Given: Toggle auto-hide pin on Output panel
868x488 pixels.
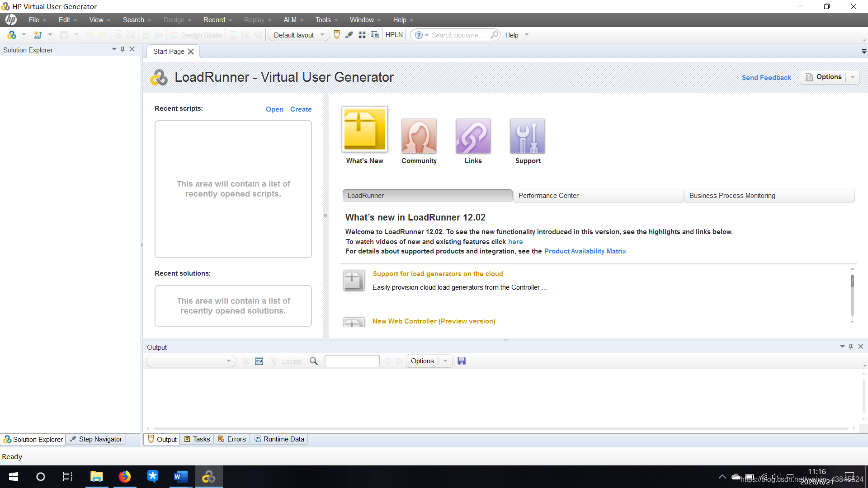Looking at the screenshot, I should pos(851,347).
